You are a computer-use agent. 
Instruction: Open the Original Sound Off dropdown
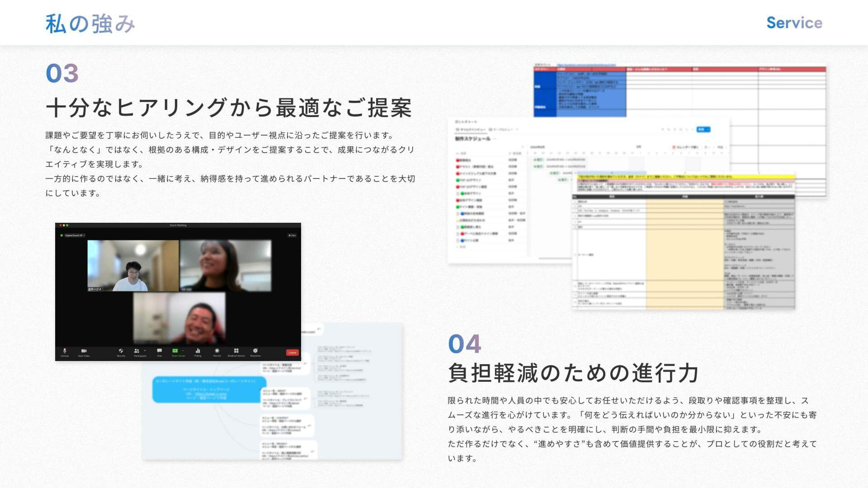point(74,235)
